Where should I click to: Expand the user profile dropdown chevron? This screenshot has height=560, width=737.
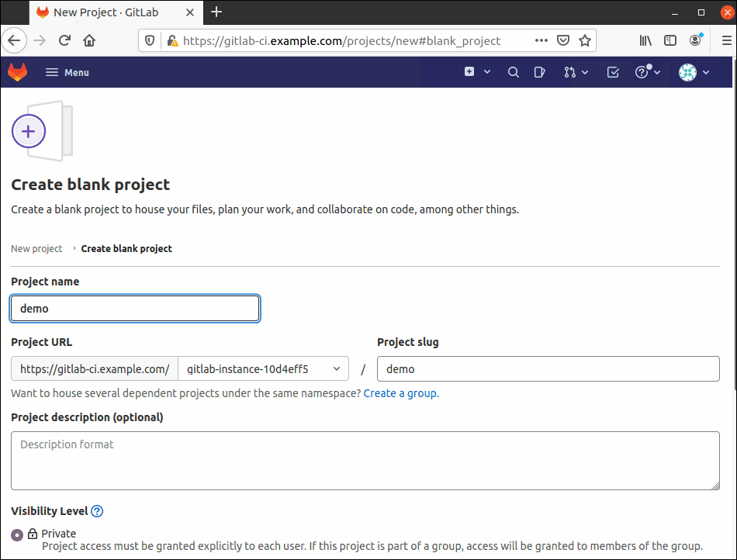pyautogui.click(x=705, y=72)
